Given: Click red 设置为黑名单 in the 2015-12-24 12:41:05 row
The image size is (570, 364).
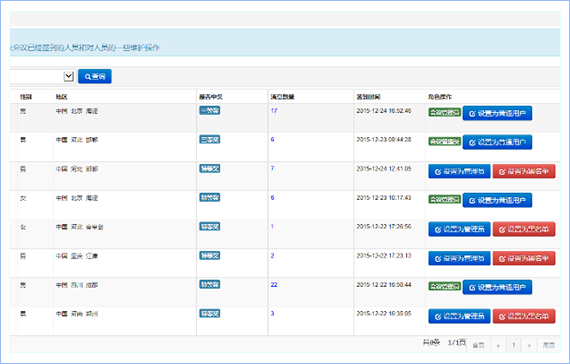Looking at the screenshot, I should click(524, 171).
